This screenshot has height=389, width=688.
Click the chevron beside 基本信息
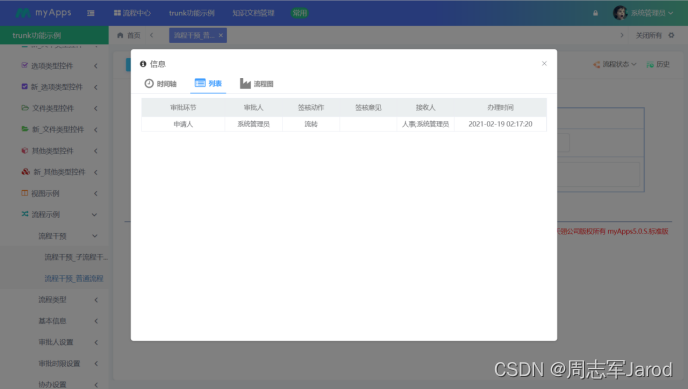click(96, 321)
